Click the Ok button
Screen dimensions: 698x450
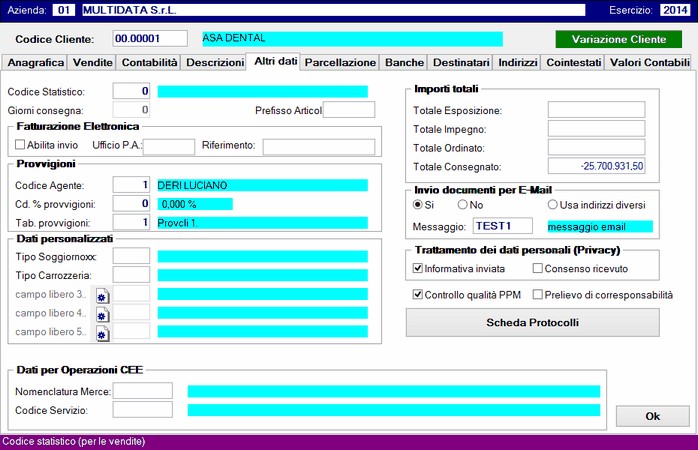[652, 415]
